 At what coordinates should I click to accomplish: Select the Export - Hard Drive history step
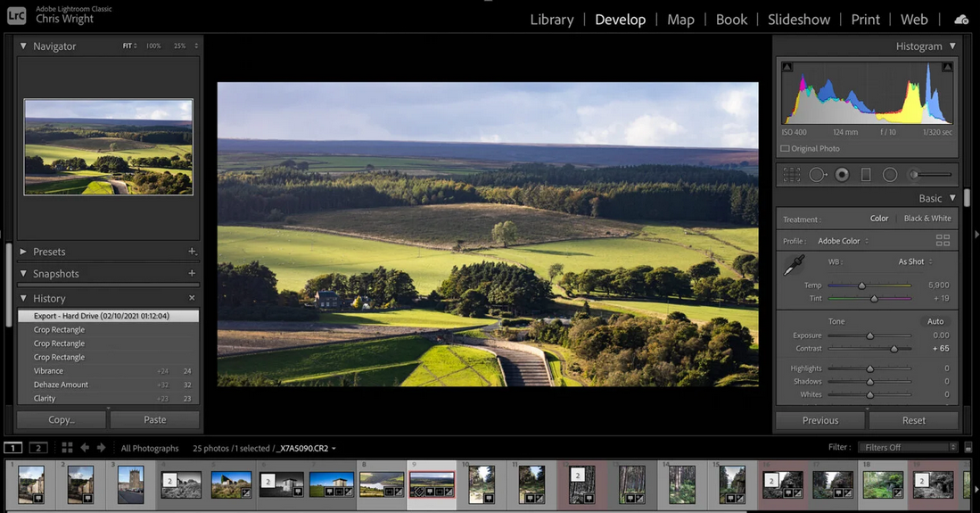(108, 316)
